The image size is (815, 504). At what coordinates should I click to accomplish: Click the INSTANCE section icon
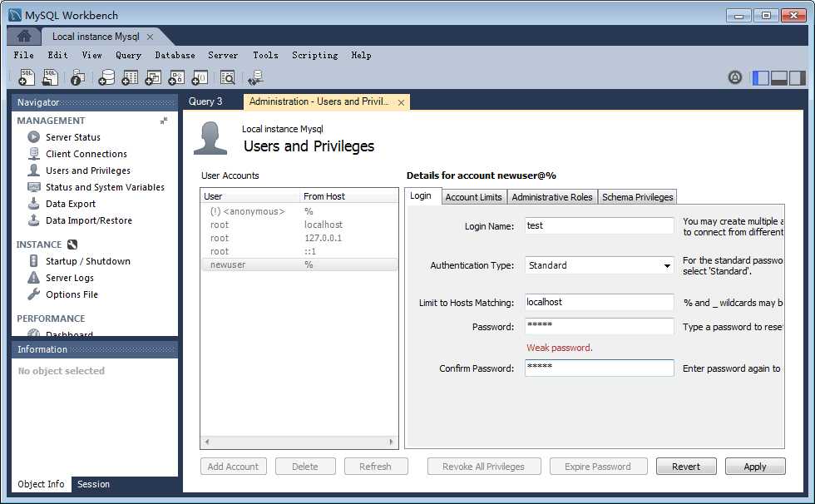point(72,245)
